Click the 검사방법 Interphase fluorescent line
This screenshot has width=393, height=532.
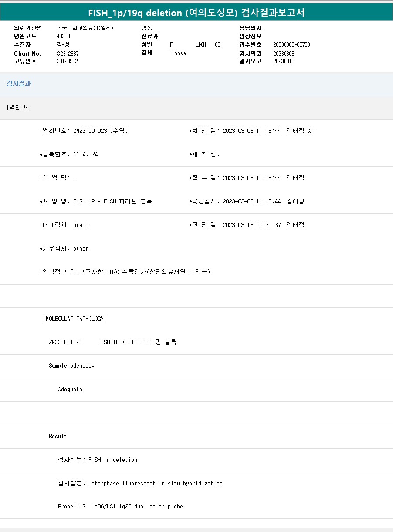point(140,483)
